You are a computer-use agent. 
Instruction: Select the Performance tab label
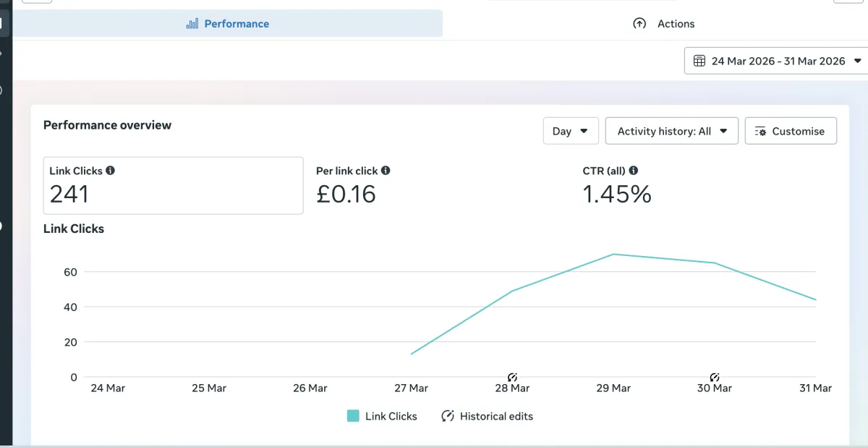[237, 24]
